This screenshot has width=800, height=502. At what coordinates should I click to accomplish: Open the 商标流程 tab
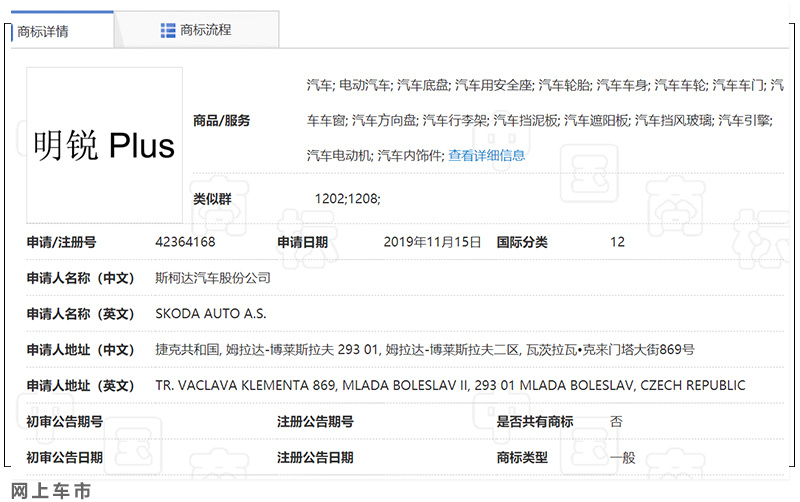(196, 30)
